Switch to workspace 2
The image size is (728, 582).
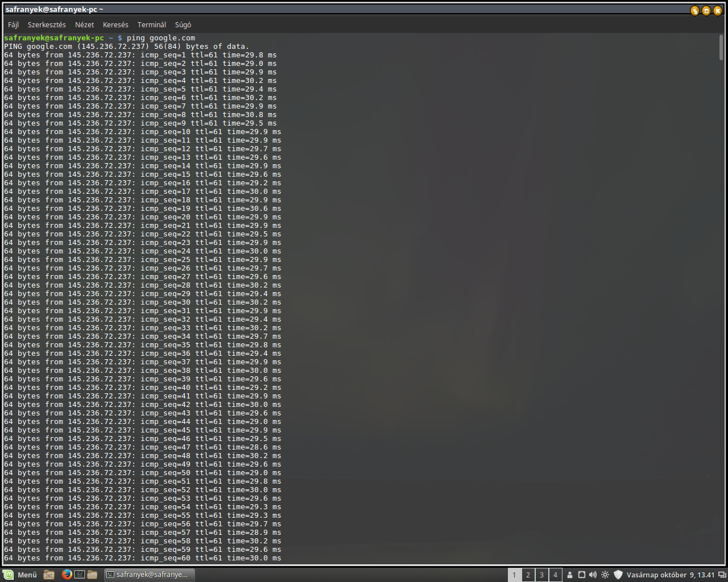pos(528,575)
